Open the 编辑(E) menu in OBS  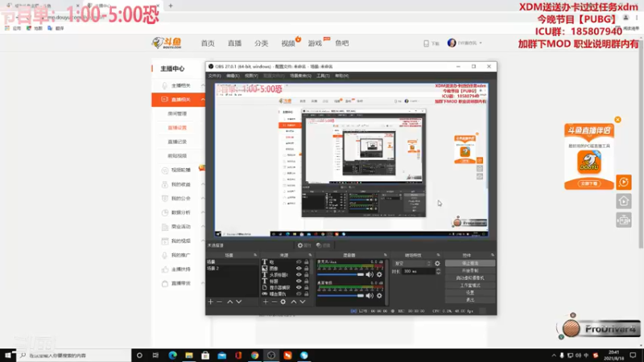(233, 76)
